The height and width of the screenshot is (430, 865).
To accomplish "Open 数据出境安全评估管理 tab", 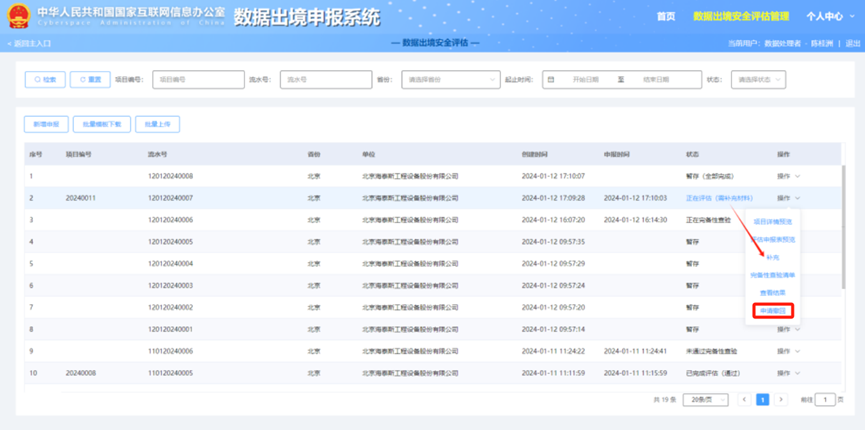I will 741,16.
